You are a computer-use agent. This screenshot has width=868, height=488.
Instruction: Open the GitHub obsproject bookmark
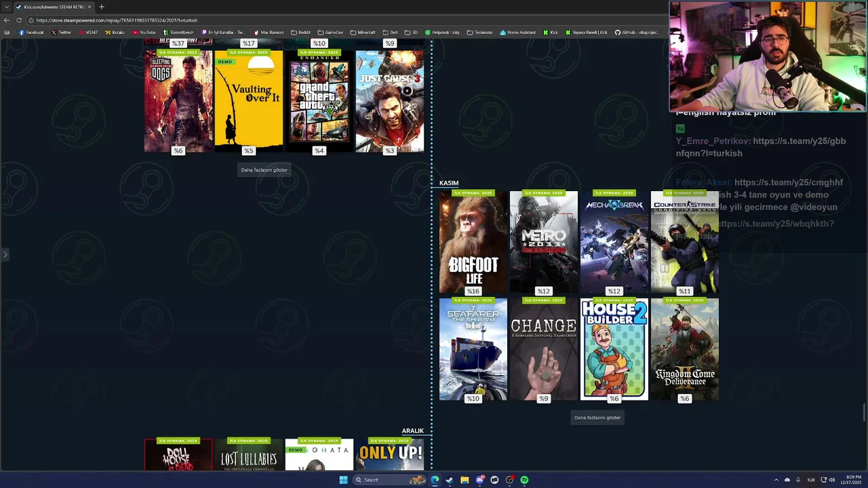pyautogui.click(x=637, y=33)
